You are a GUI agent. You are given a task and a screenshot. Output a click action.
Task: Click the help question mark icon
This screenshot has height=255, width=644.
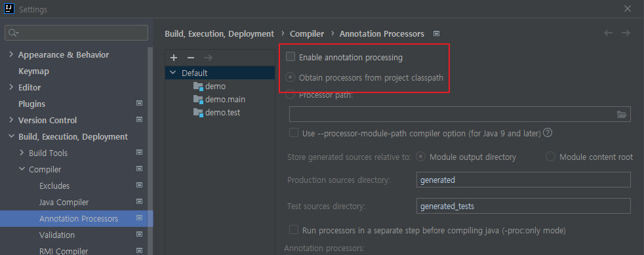click(548, 132)
